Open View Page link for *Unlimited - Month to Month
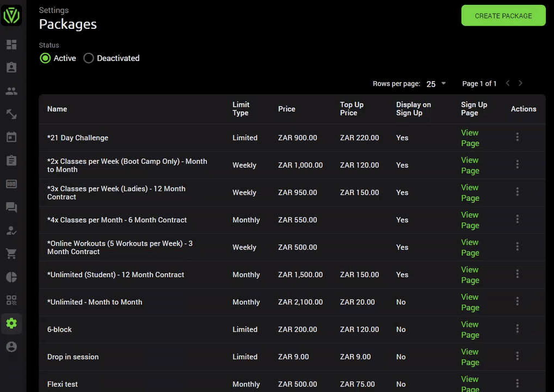 point(470,302)
